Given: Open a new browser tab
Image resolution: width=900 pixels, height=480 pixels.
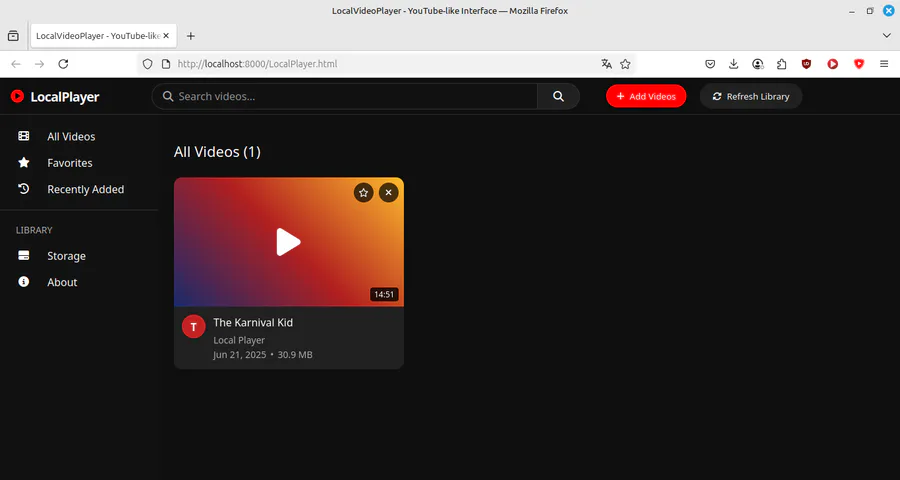Looking at the screenshot, I should pos(191,36).
